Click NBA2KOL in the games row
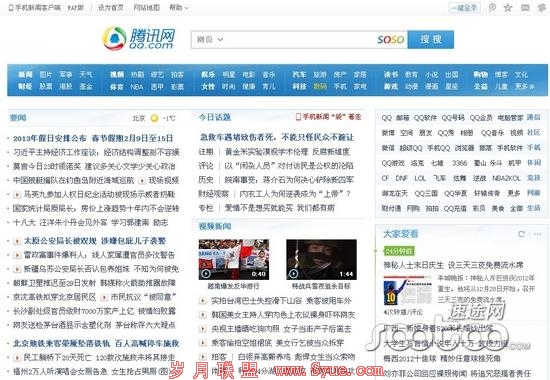The width and height of the screenshot is (550, 380). 506,178
